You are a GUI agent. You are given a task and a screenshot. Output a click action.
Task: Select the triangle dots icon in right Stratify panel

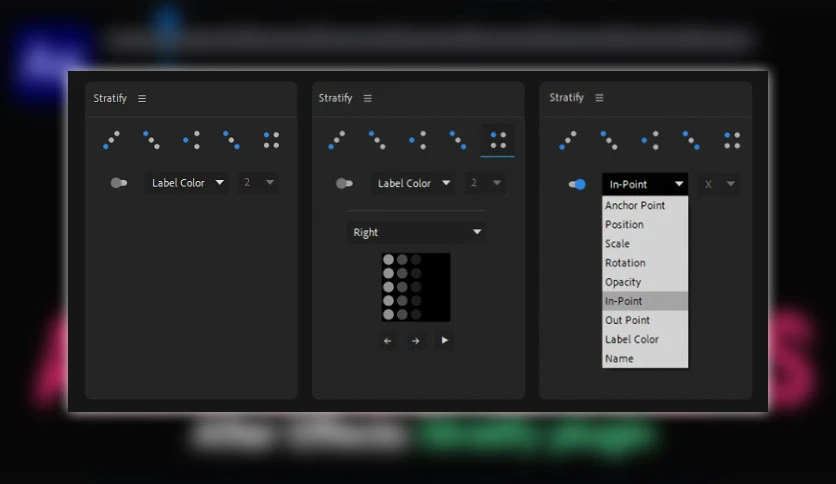point(650,140)
